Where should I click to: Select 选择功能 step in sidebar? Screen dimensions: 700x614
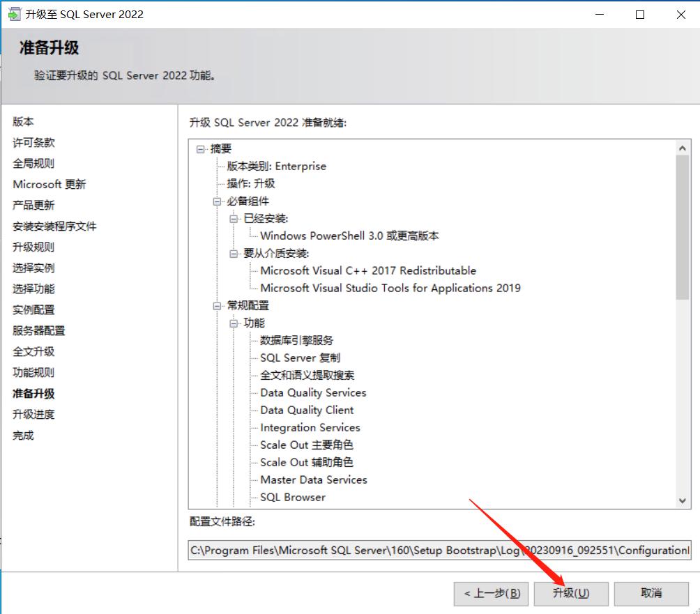point(33,289)
